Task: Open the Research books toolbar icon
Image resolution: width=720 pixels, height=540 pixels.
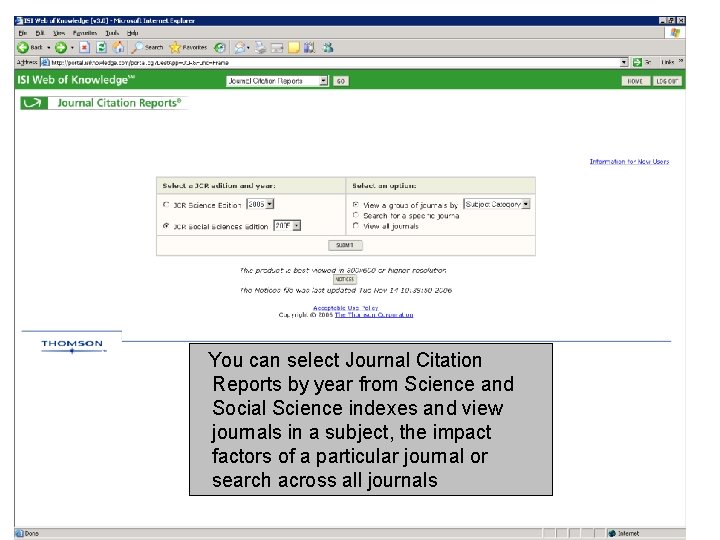Action: 310,47
